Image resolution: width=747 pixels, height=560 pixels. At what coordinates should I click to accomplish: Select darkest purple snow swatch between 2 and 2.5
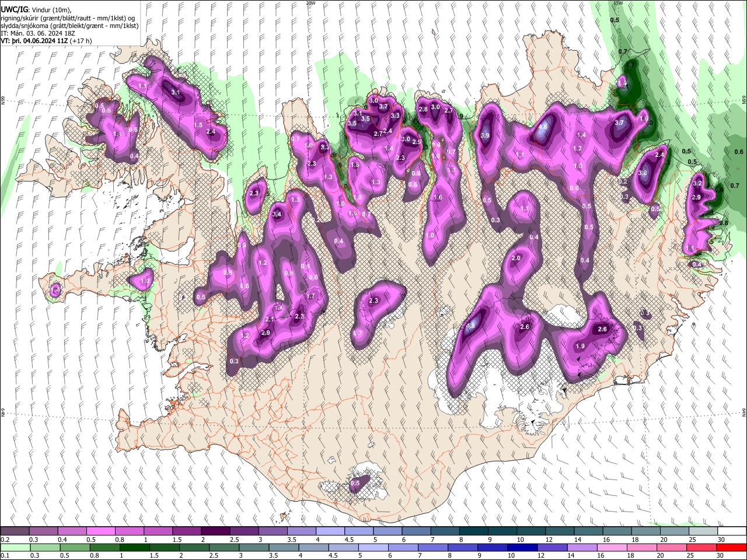(x=215, y=531)
